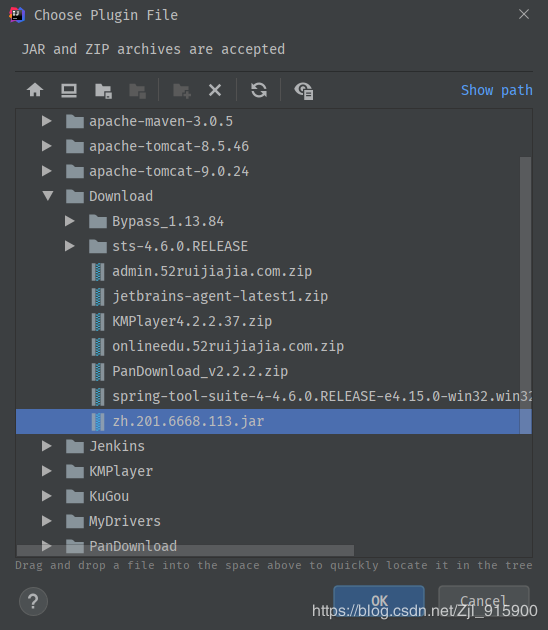548x630 pixels.
Task: Toggle show hidden files and directories icon
Action: click(x=303, y=91)
